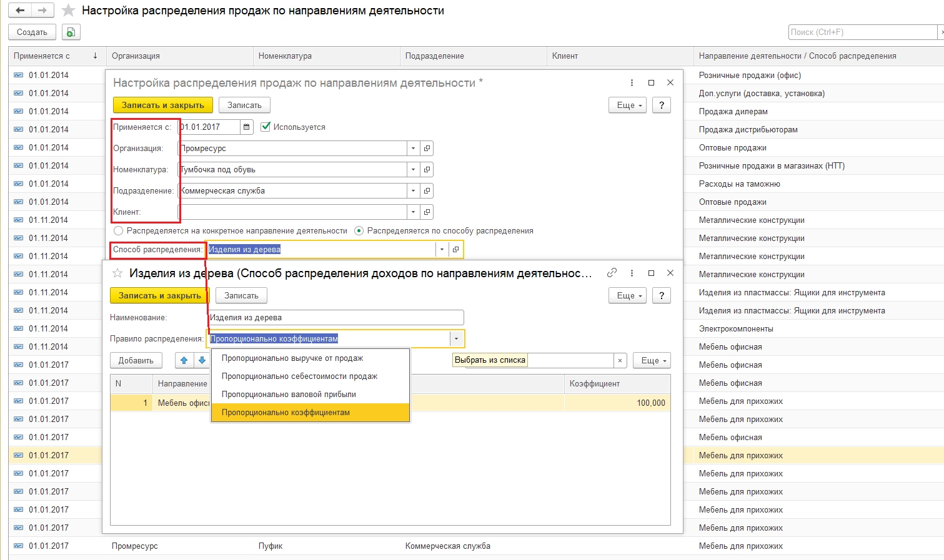944x560 pixels.
Task: Click Записать и закрыть in Изделия из дерева dialog
Action: point(160,295)
